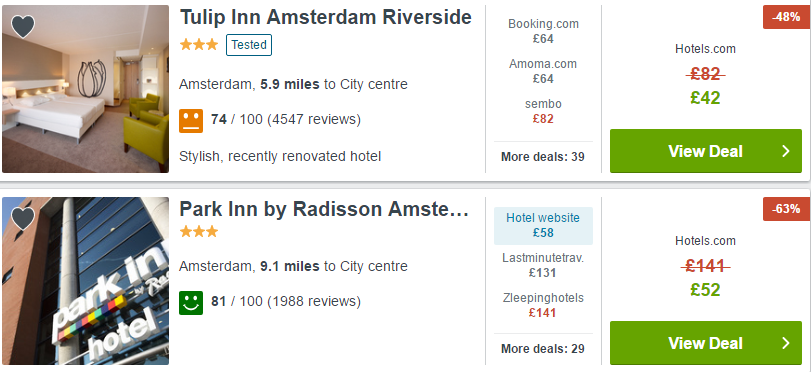Expand More deals: 29 for Park Inn
The image size is (811, 372).
click(543, 349)
